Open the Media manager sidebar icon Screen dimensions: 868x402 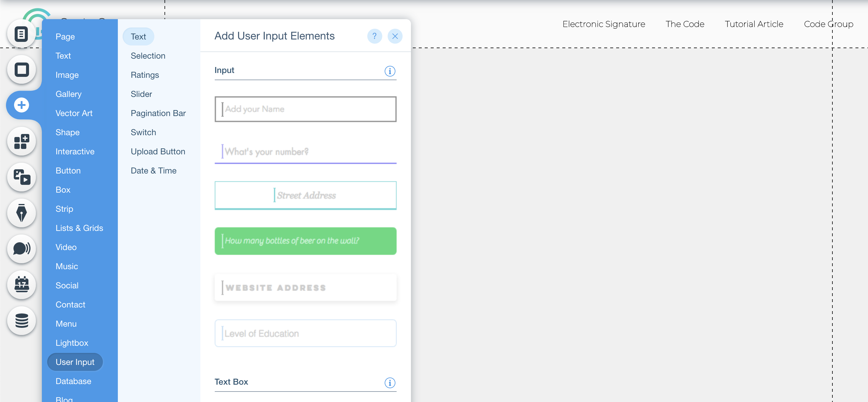tap(21, 177)
